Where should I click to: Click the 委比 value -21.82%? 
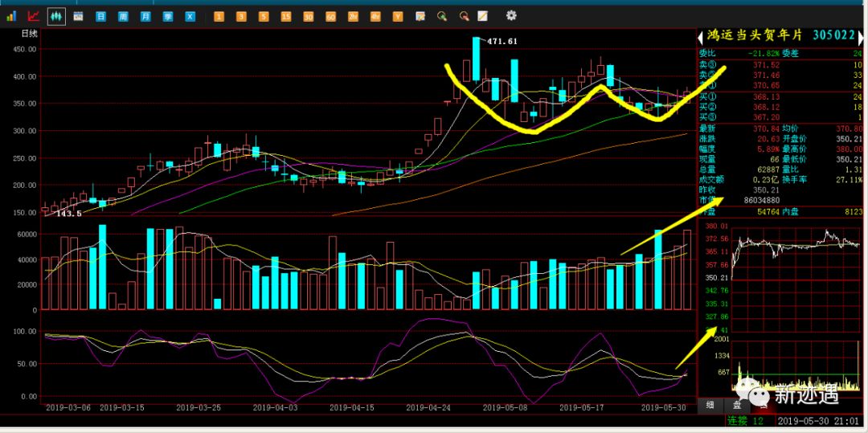pos(764,54)
